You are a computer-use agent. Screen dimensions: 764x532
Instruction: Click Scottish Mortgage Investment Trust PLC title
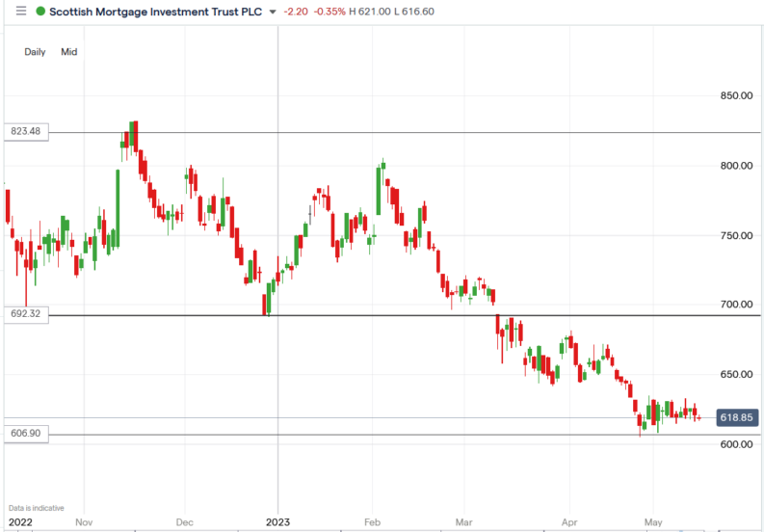[x=156, y=12]
